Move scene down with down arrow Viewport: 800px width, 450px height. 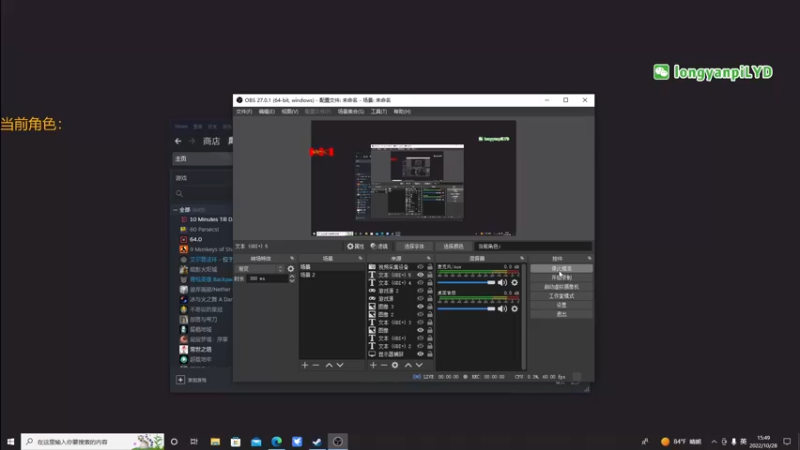coord(340,365)
